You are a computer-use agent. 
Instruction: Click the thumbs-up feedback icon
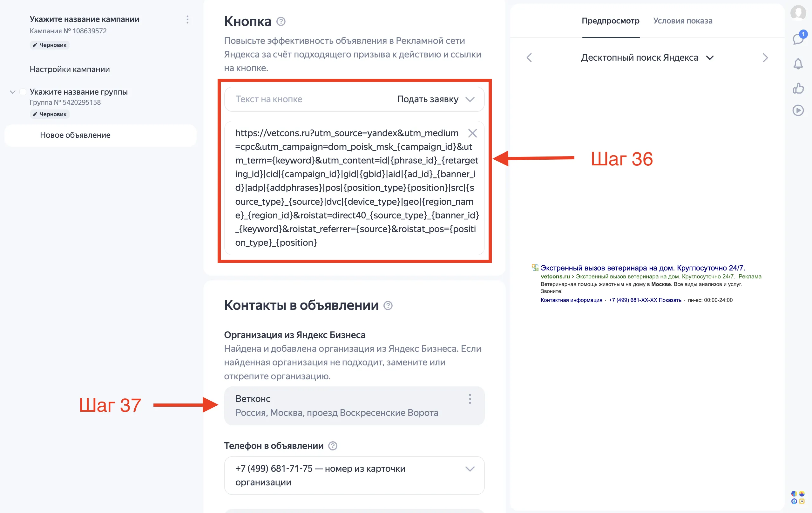(x=798, y=89)
